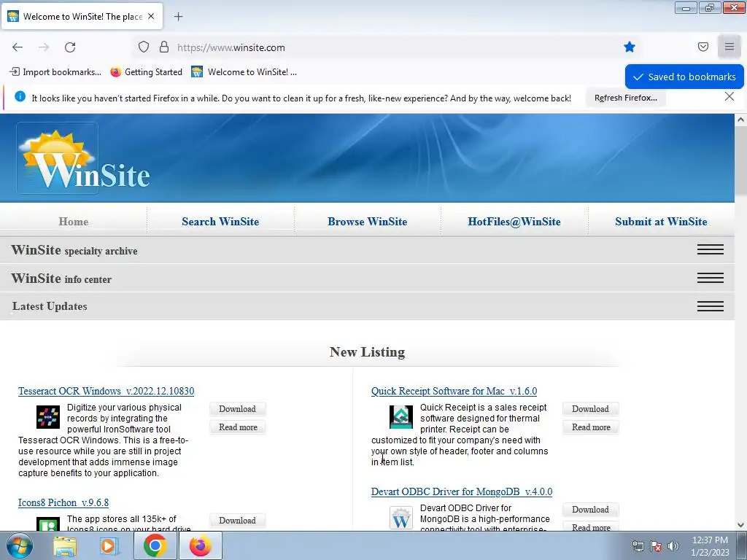
Task: Open the Save to Pocket icon
Action: (703, 47)
